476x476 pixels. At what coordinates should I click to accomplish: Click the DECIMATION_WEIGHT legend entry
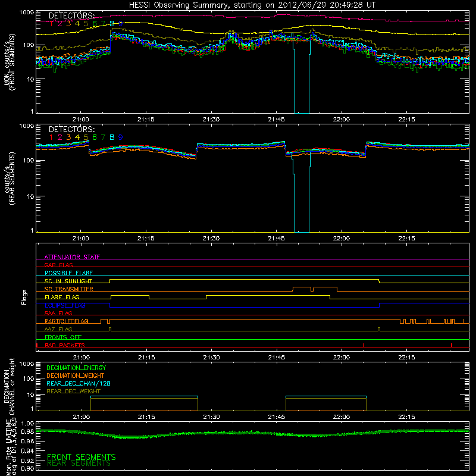76,375
